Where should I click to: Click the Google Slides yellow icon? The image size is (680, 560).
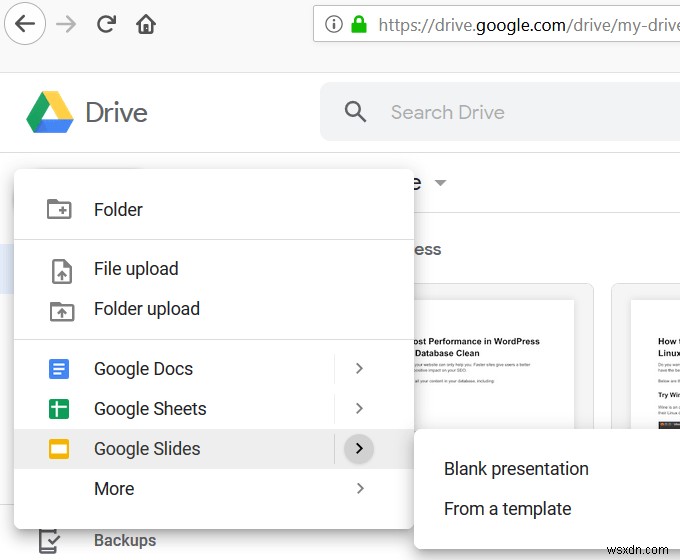tap(59, 449)
